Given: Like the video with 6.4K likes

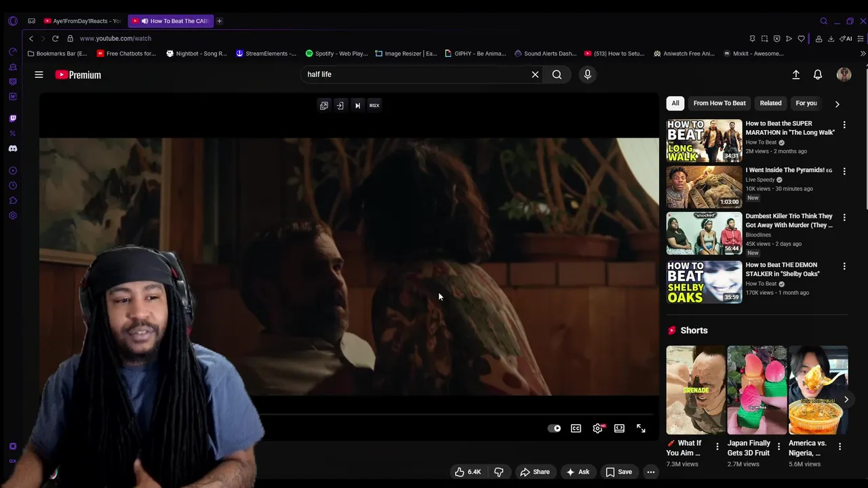Looking at the screenshot, I should click(468, 472).
